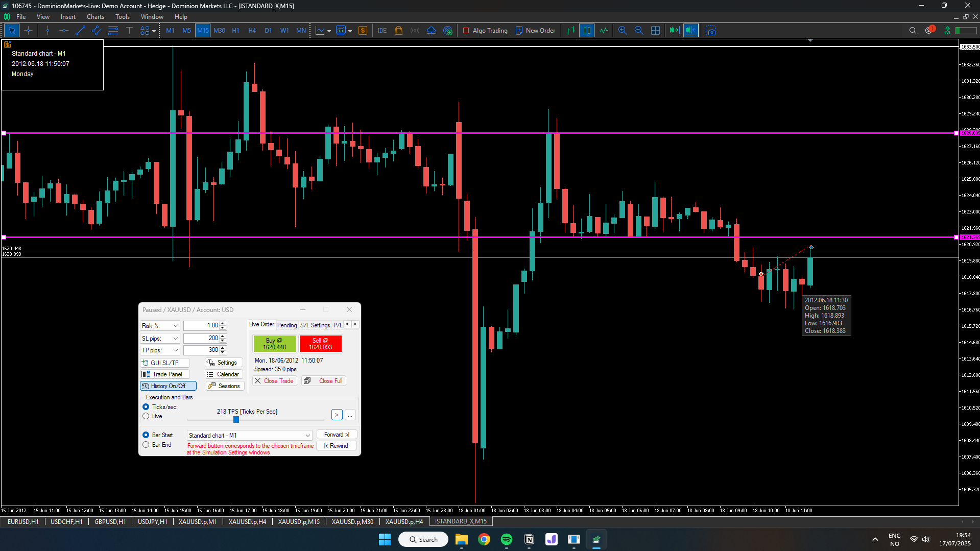Toggle Algo Trading
The image size is (980, 551).
(x=485, y=31)
